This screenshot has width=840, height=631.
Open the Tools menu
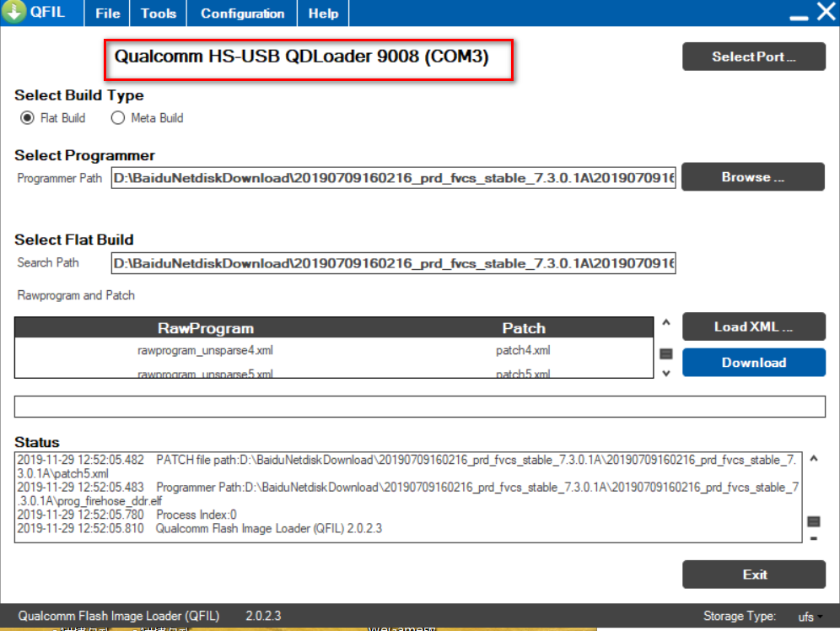click(x=159, y=13)
